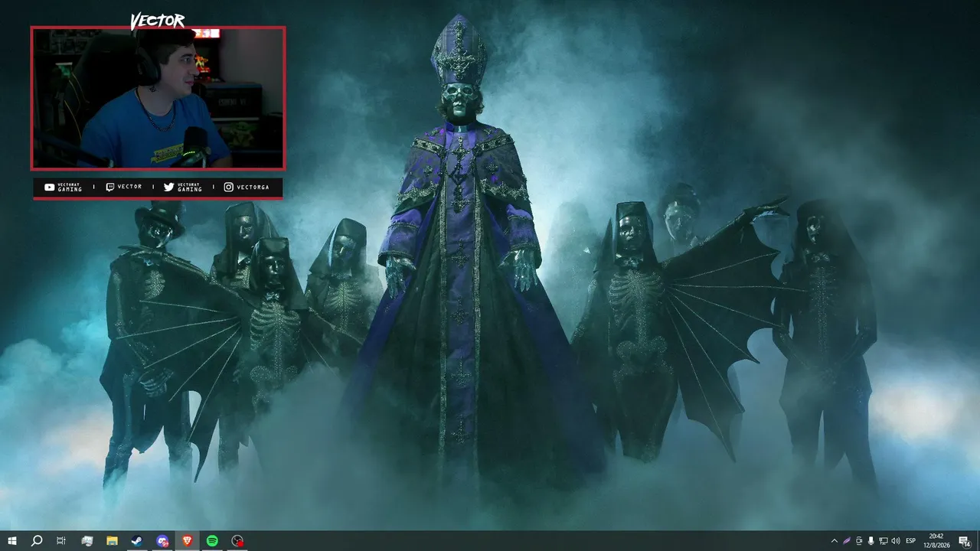Open OBS Studio recording icon in taskbar

237,541
